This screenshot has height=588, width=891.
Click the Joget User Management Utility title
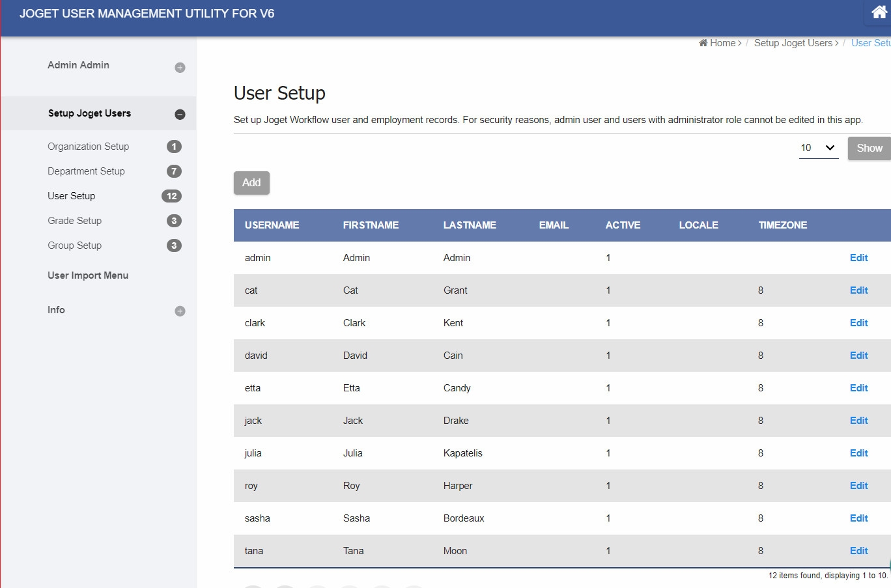[x=147, y=14]
